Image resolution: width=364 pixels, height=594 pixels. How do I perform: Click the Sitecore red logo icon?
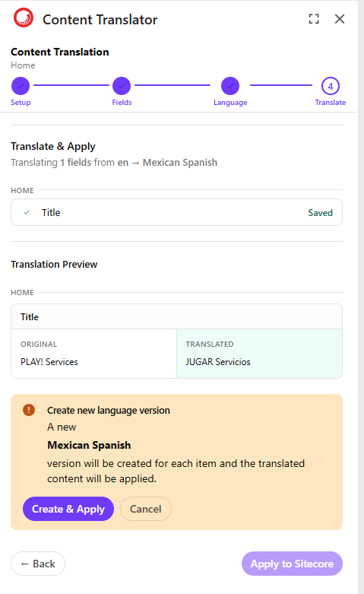click(x=24, y=17)
